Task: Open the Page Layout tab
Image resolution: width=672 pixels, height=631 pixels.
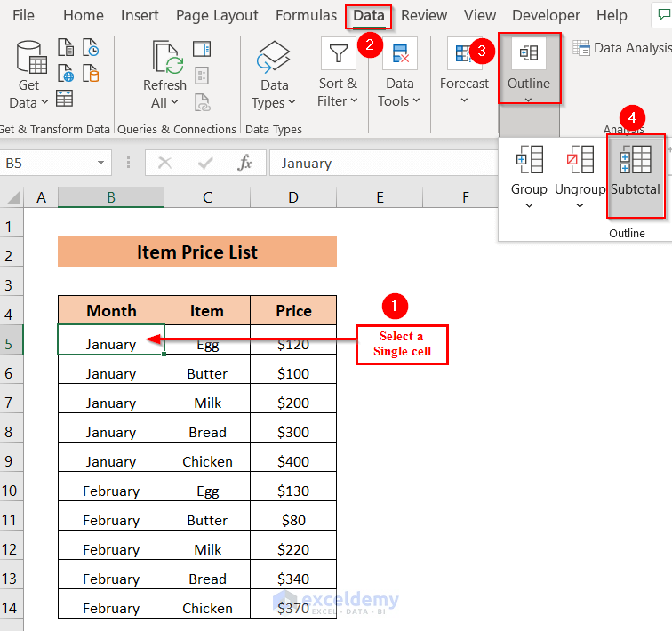Action: tap(217, 15)
